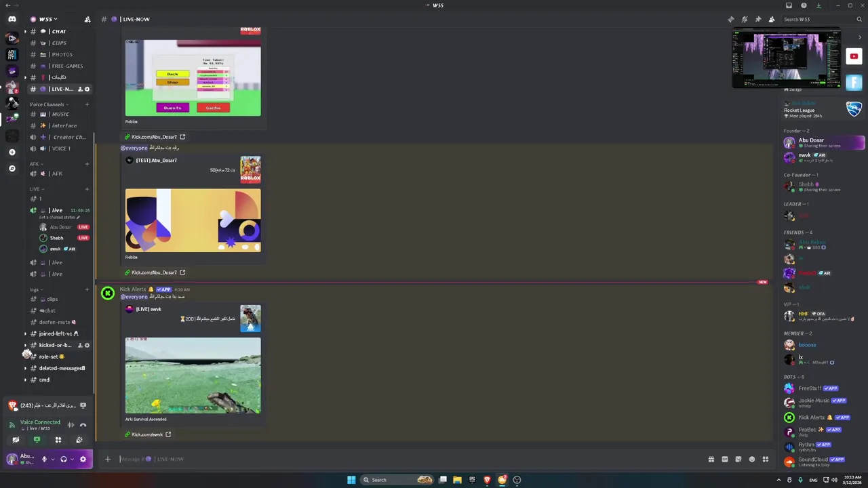
Task: Open the Discover servers compass icon
Action: (12, 168)
